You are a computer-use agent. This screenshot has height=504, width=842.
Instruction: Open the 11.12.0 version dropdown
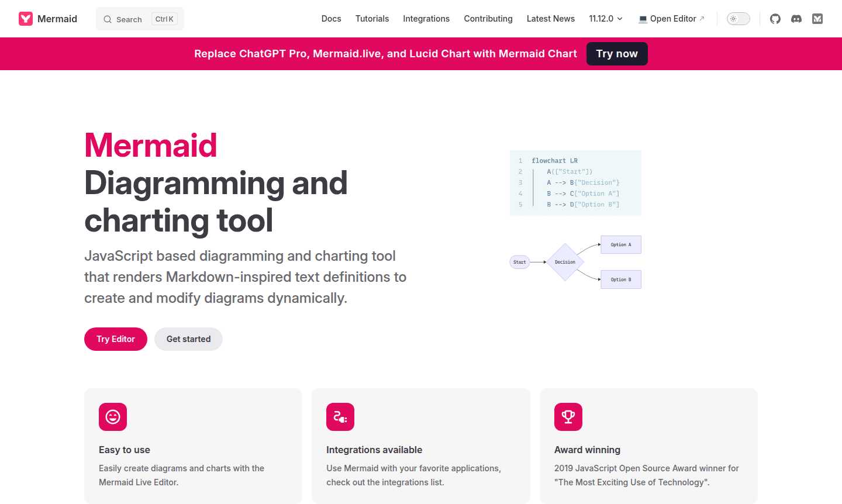(x=606, y=18)
